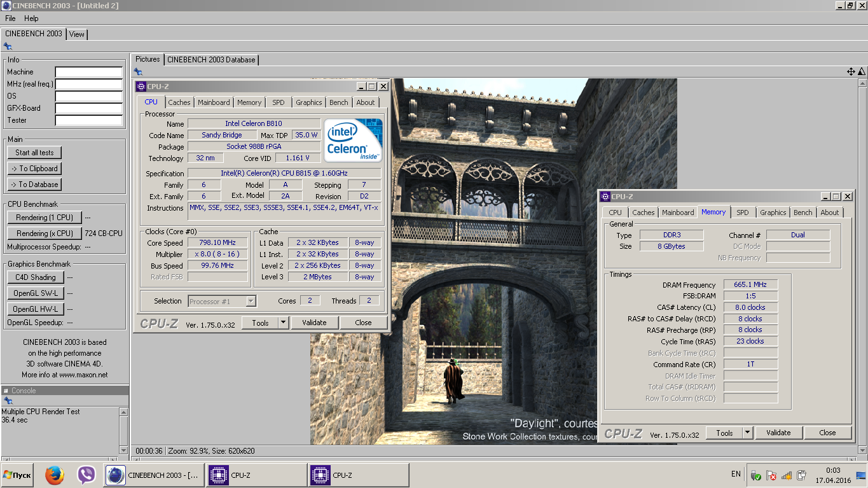Click Close button in the Memory CPU-Z window
Screen dimensions: 868x488
(x=827, y=433)
